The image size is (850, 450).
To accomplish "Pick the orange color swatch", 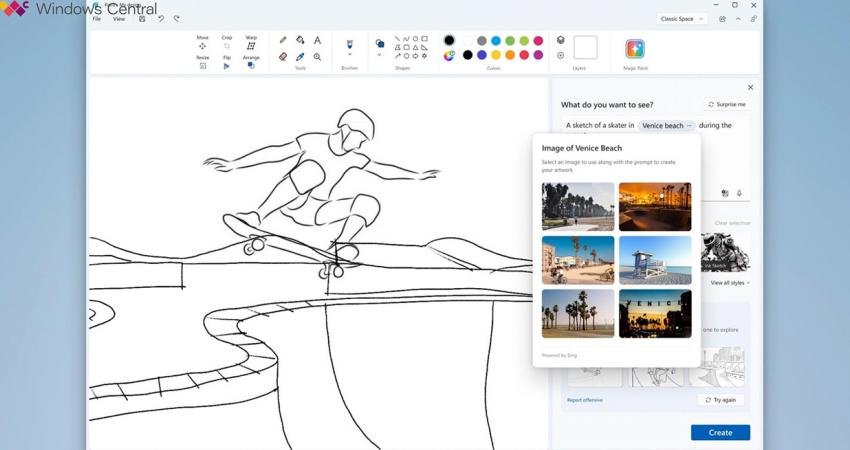I will click(x=510, y=55).
